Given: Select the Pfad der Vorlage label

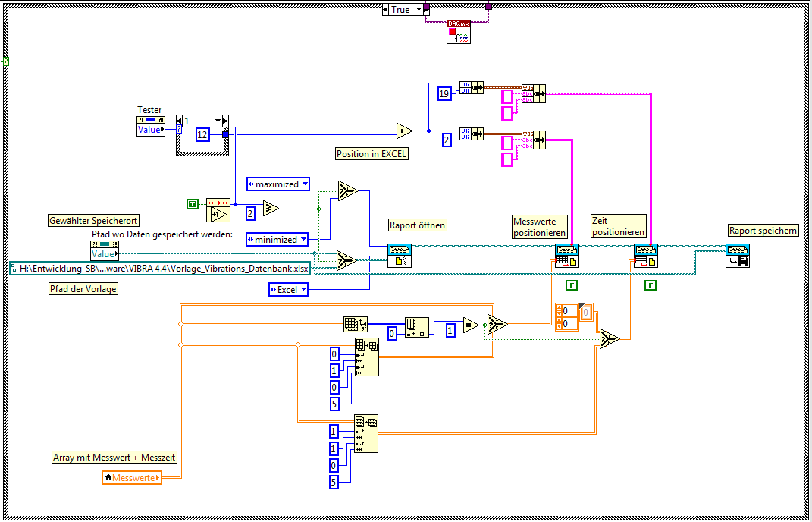Looking at the screenshot, I should [83, 289].
